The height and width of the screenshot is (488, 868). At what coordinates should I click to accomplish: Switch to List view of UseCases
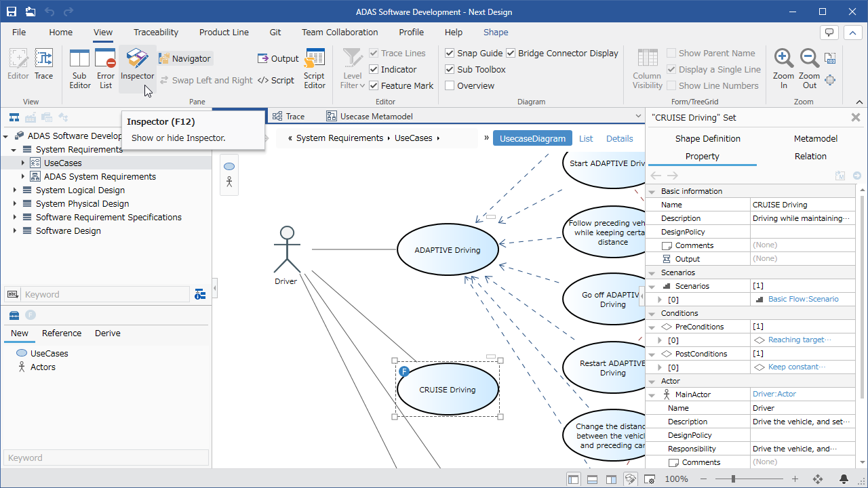(x=586, y=138)
